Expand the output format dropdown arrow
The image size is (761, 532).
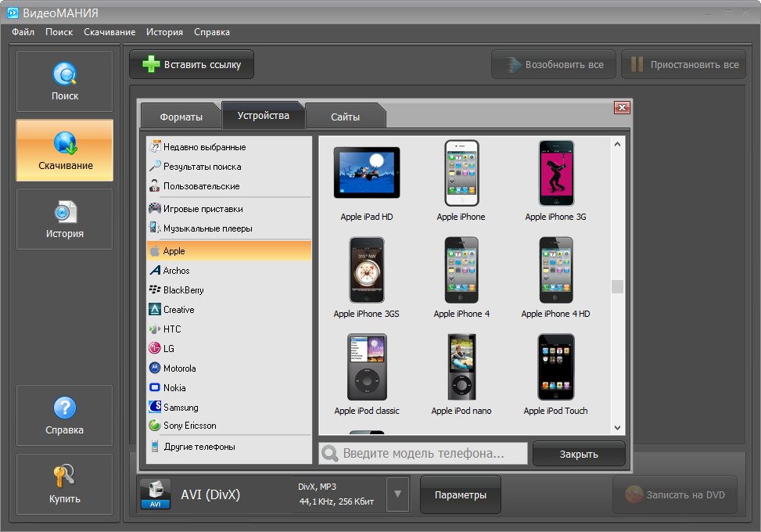[x=397, y=494]
